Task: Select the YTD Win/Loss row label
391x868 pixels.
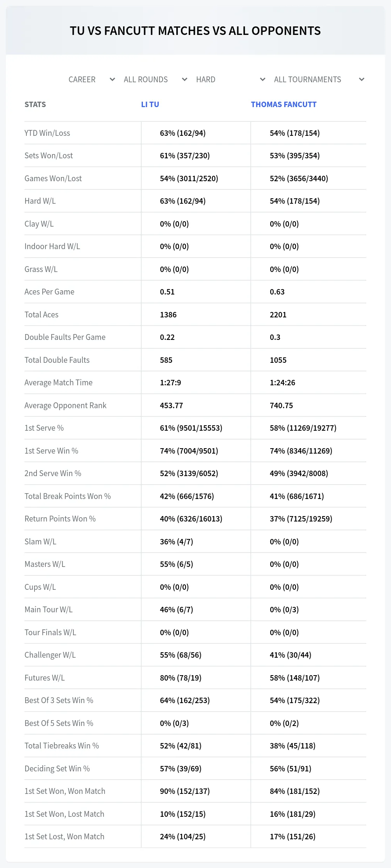Action: pyautogui.click(x=47, y=133)
